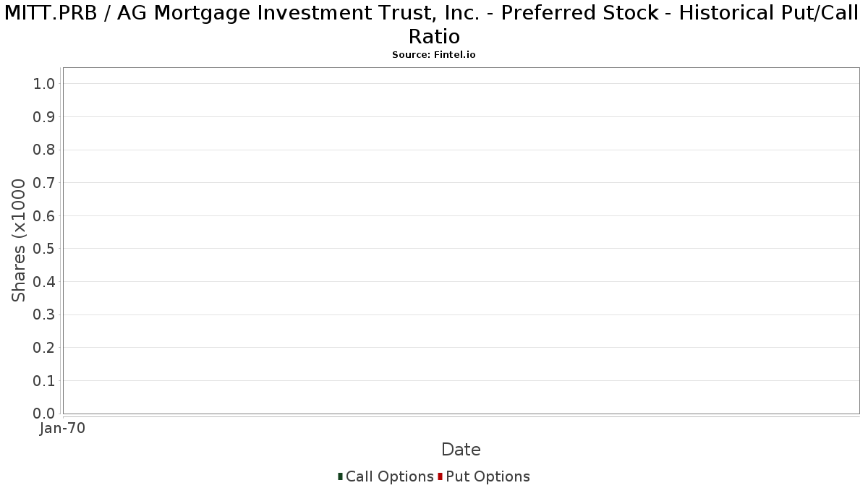Viewport: 868px width, 488px height.
Task: Click the 1.0 y-axis tick label
Action: (x=44, y=84)
